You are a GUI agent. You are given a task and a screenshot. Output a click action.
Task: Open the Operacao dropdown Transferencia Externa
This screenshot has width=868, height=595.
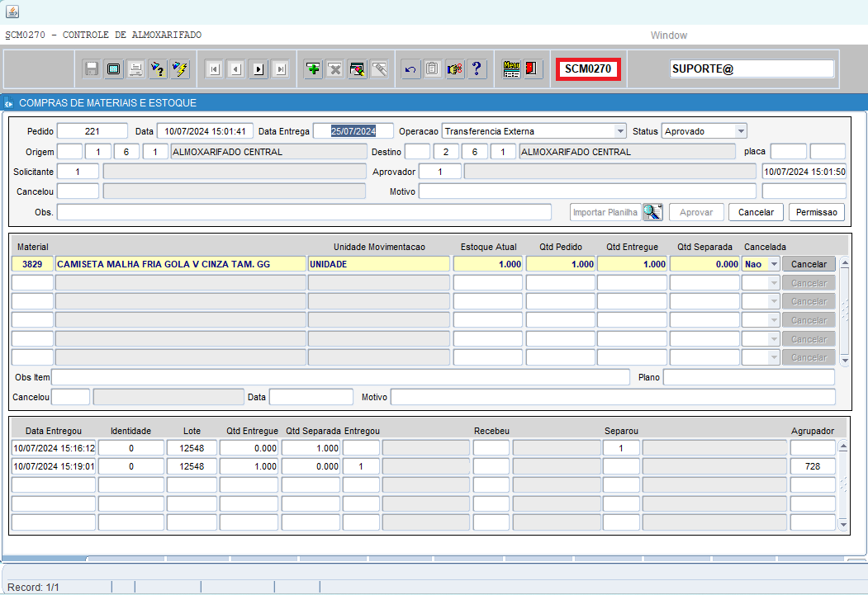pyautogui.click(x=620, y=131)
